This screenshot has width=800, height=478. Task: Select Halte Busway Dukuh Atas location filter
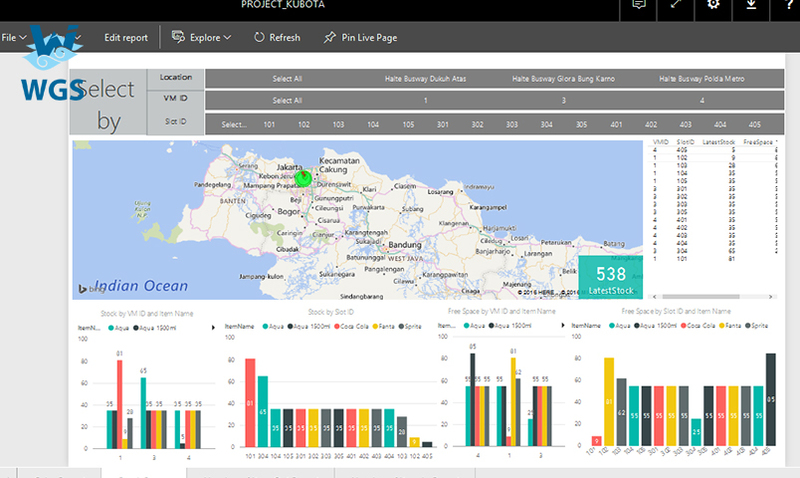(x=425, y=78)
